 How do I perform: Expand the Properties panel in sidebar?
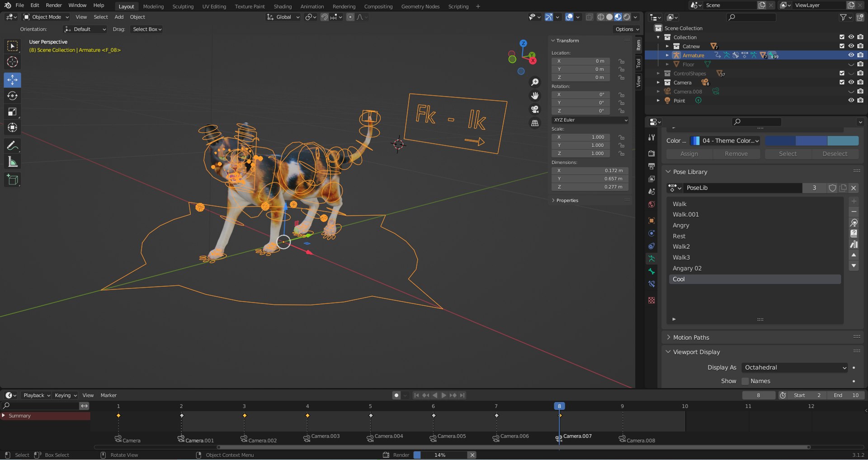566,200
